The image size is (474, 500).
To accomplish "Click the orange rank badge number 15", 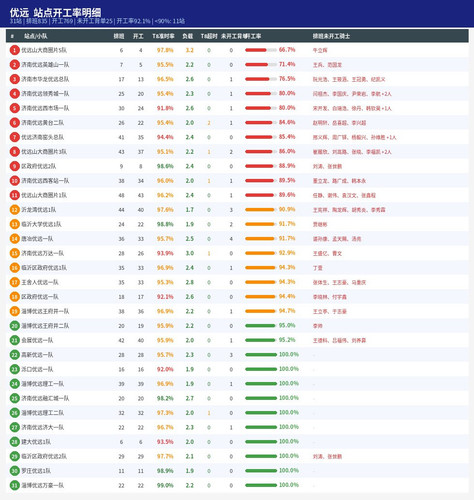I will tap(14, 253).
